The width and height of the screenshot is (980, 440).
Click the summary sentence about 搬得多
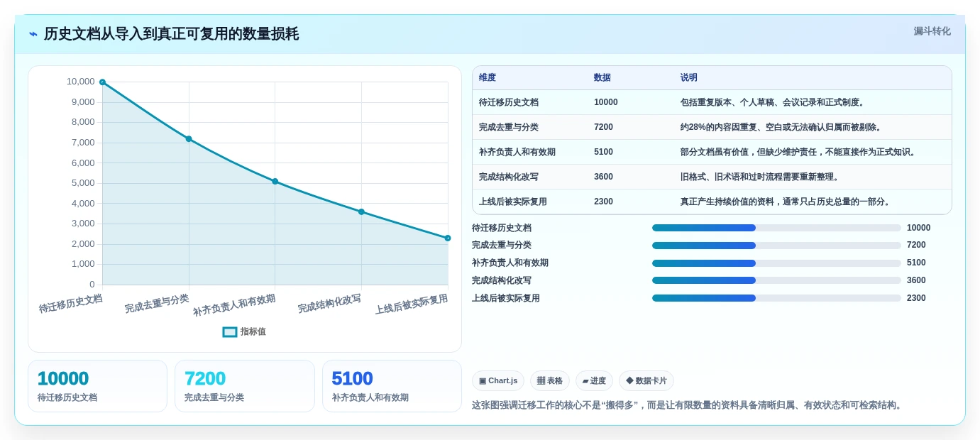tap(688, 405)
